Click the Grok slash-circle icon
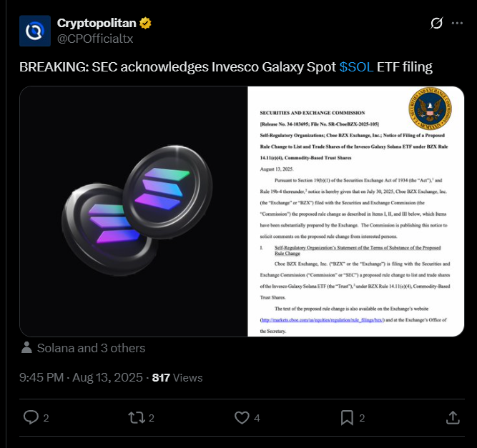 pos(436,23)
